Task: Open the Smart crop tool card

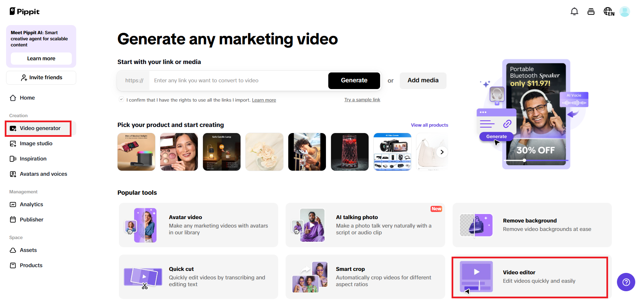Action: [365, 277]
